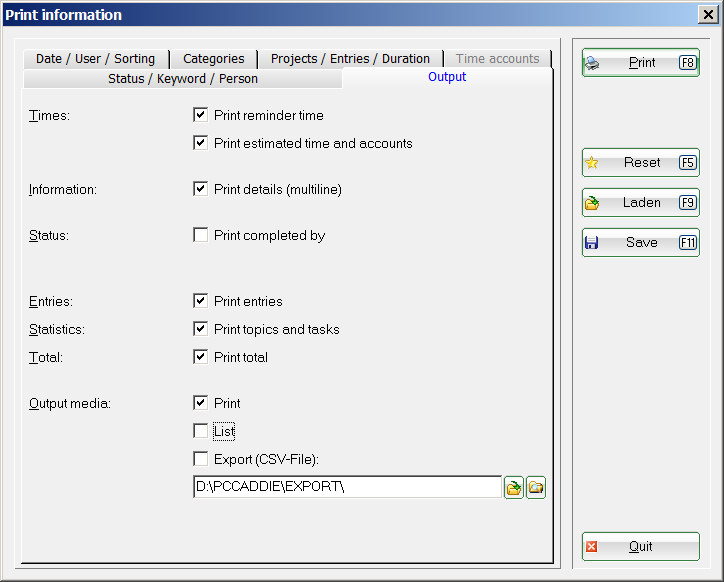Screen dimensions: 724x582
Task: Open the Categories tab
Action: point(213,59)
